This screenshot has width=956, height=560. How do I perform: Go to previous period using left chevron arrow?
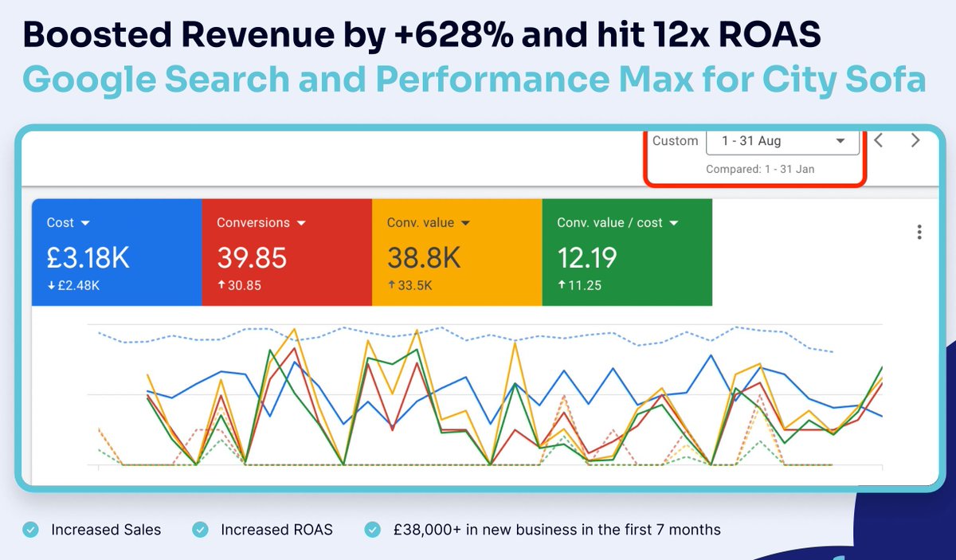878,140
